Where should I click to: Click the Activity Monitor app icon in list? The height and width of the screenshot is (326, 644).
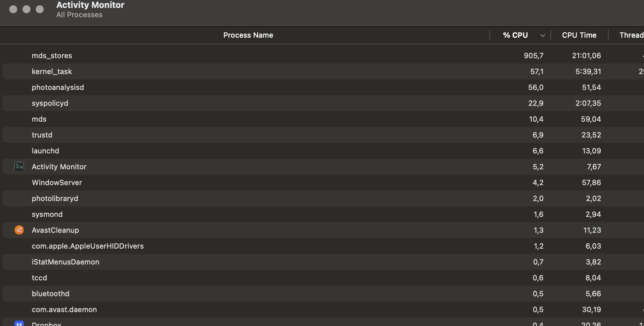(19, 167)
